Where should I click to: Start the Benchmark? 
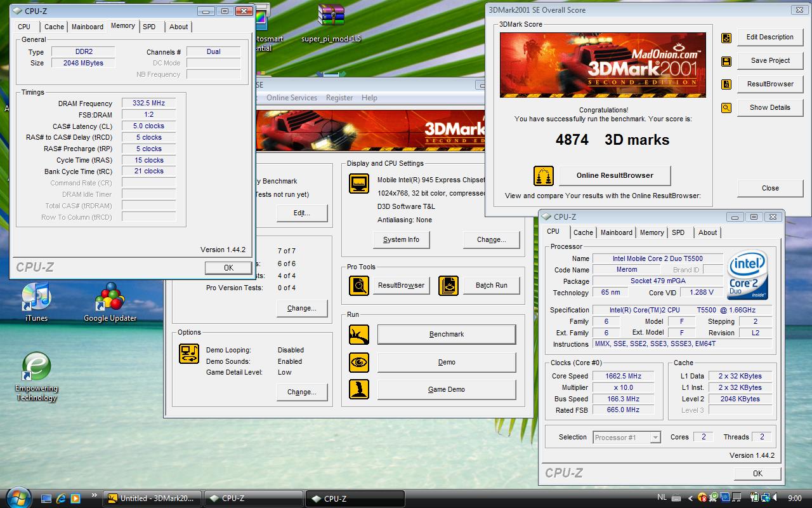point(447,334)
